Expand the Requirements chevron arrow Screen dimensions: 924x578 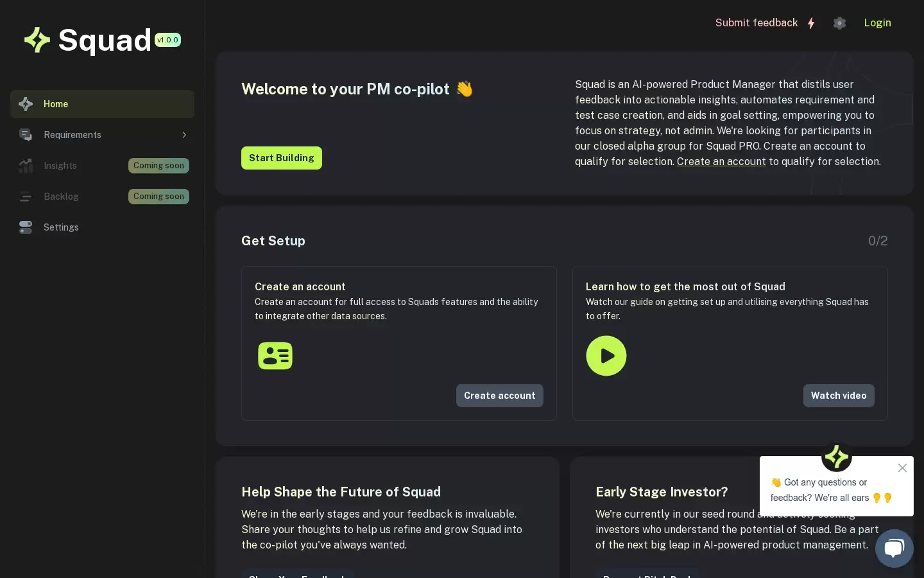[184, 135]
